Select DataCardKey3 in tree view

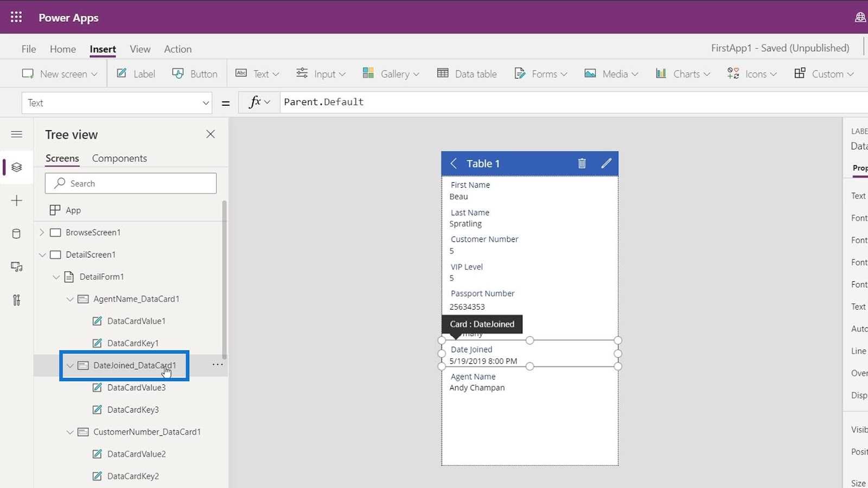click(x=133, y=410)
